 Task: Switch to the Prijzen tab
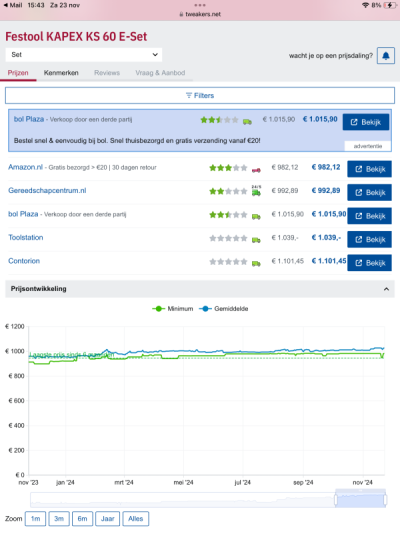tap(18, 73)
